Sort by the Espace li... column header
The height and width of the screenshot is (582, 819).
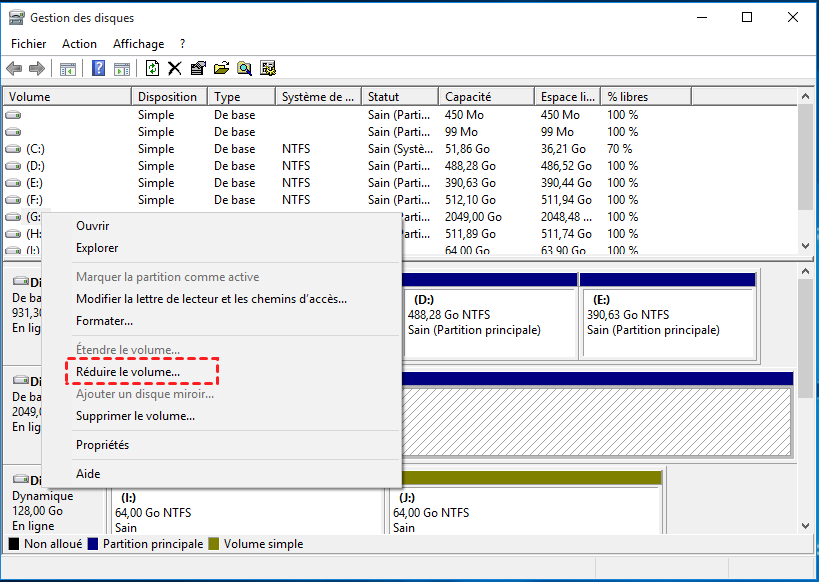tap(568, 97)
